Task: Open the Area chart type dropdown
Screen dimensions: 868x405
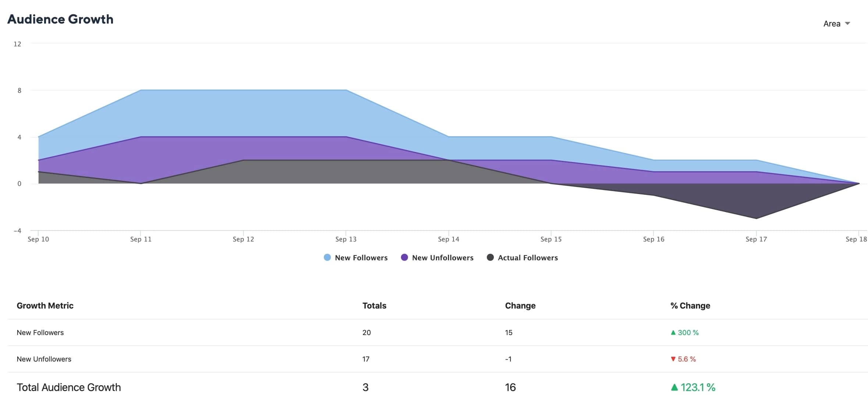Action: coord(836,24)
